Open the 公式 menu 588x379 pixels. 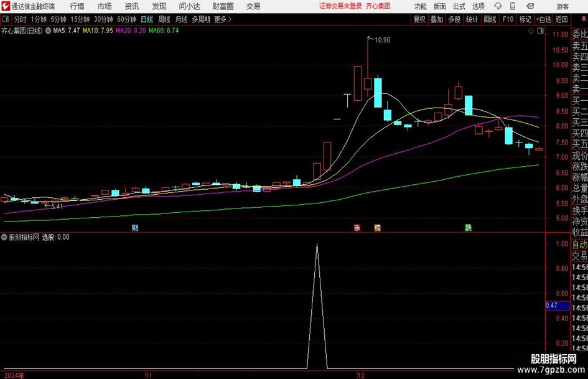pos(459,6)
